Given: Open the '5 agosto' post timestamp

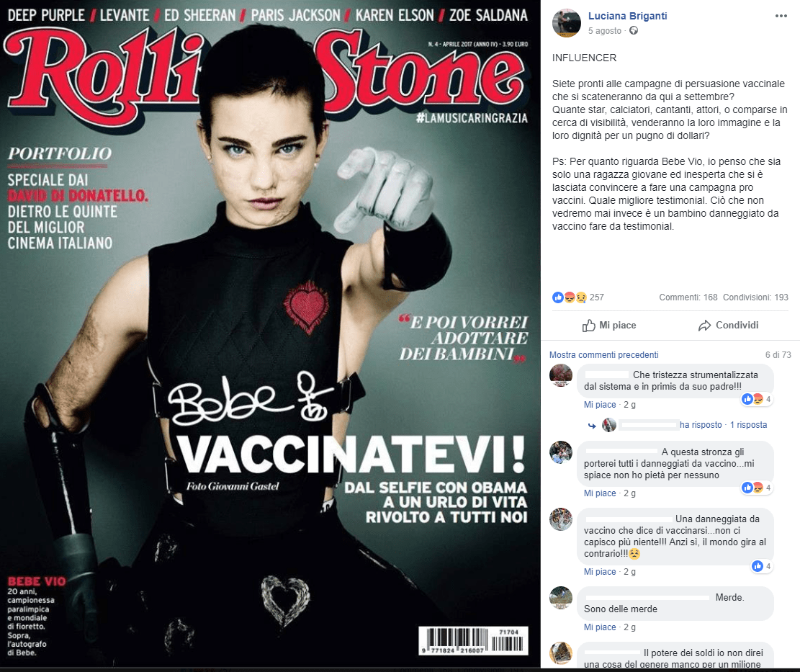Looking at the screenshot, I should point(605,31).
